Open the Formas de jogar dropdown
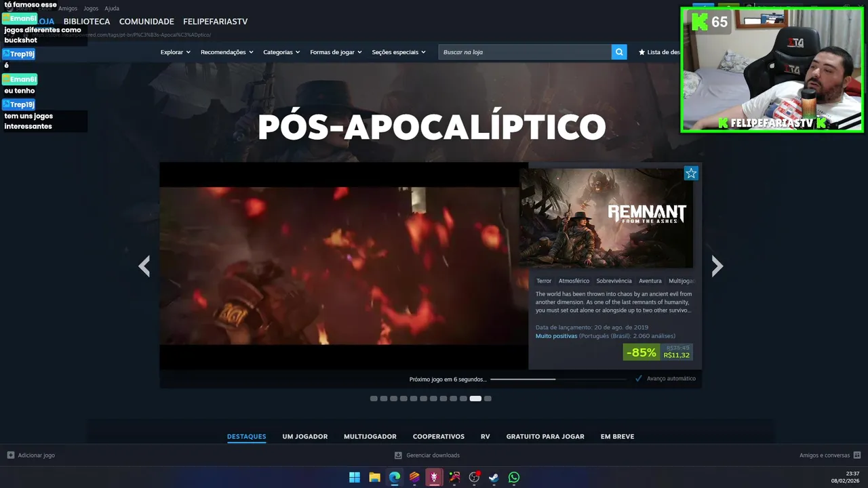The image size is (868, 488). pyautogui.click(x=336, y=52)
